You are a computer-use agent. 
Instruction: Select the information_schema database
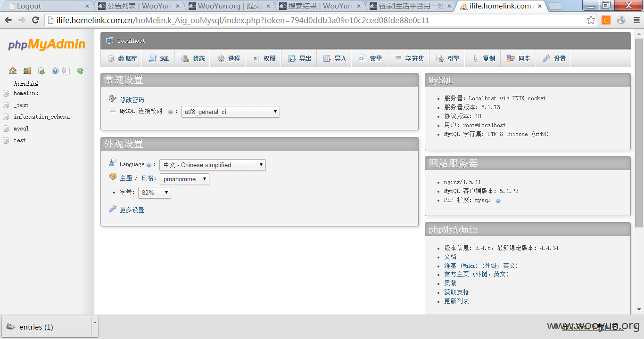coord(41,117)
